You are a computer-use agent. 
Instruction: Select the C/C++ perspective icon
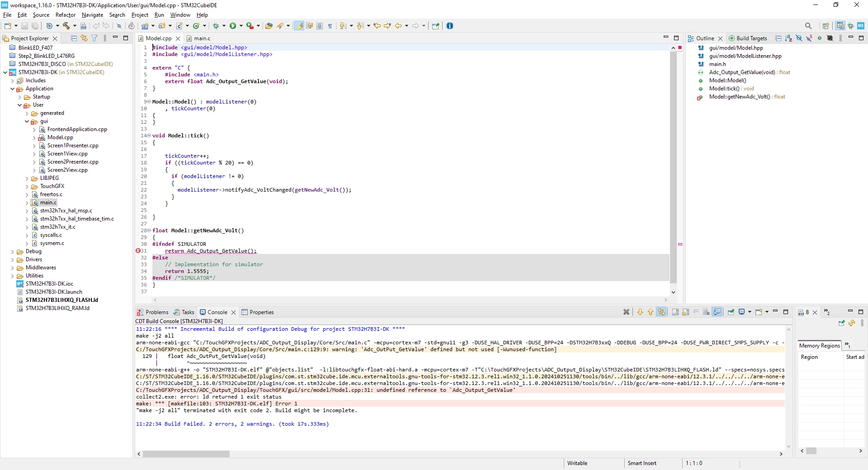(x=840, y=26)
